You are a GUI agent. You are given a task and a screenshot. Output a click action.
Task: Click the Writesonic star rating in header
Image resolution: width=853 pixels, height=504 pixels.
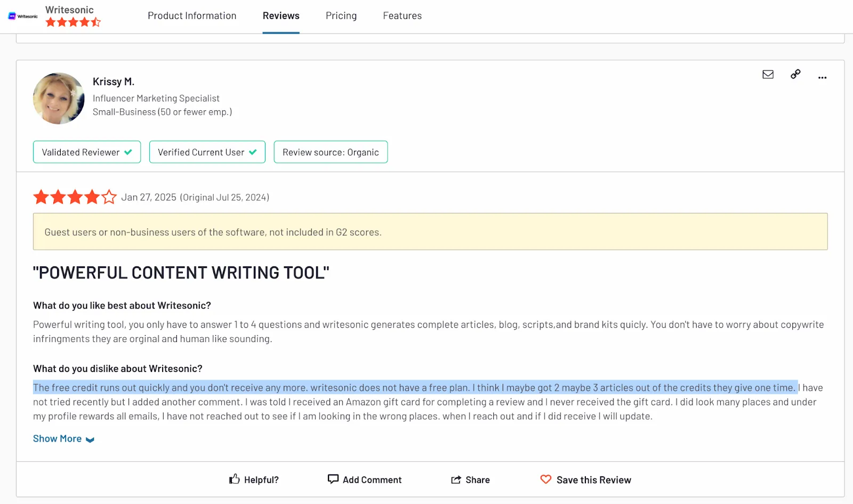coord(73,22)
